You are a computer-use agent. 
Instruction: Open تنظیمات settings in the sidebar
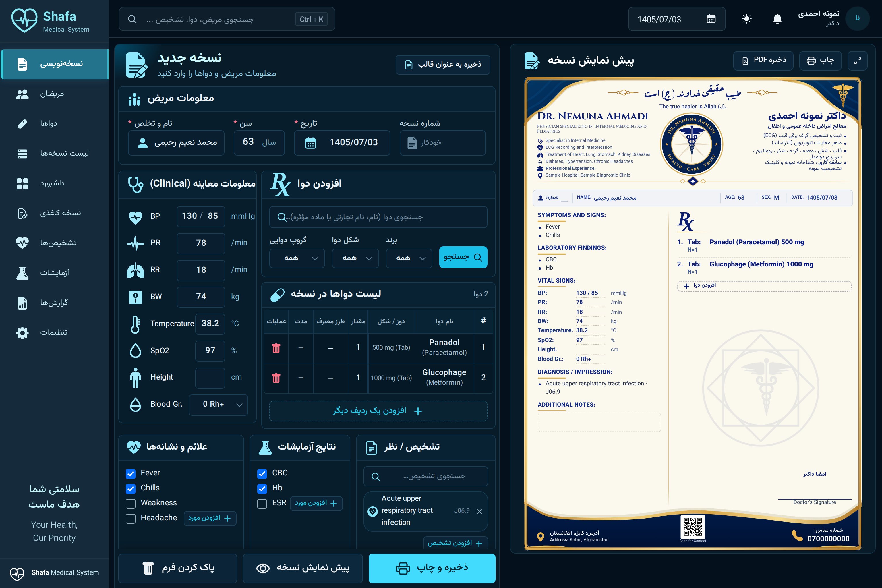coord(54,333)
